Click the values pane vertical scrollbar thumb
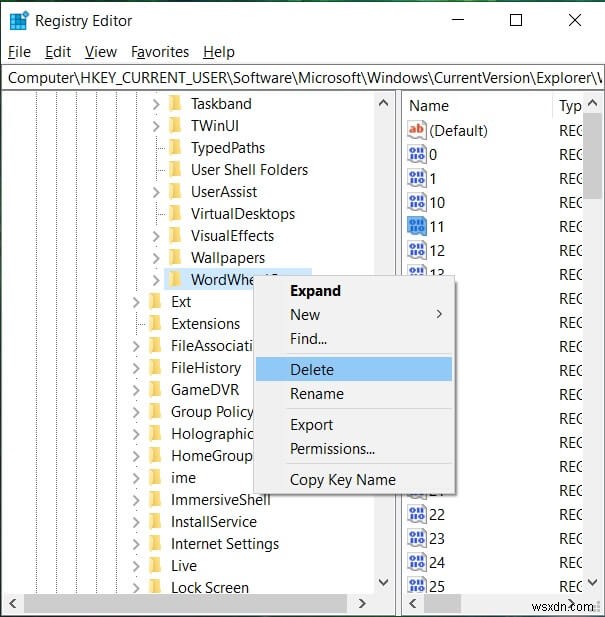This screenshot has height=617, width=605. [592, 156]
